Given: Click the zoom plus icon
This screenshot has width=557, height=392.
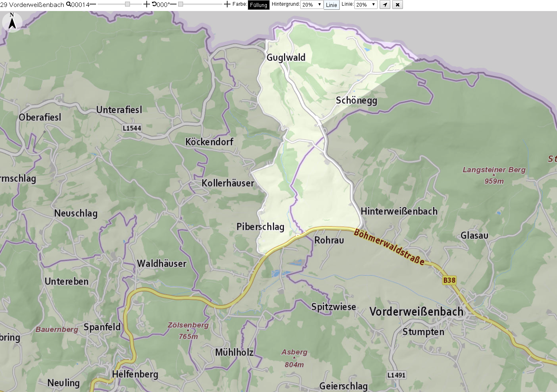Looking at the screenshot, I should (x=146, y=4).
